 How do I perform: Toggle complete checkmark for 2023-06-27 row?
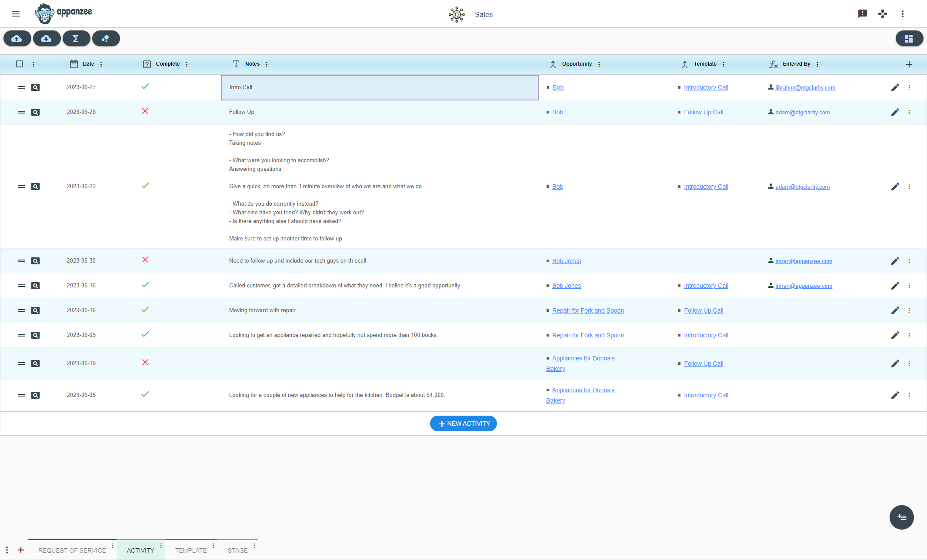pyautogui.click(x=145, y=87)
